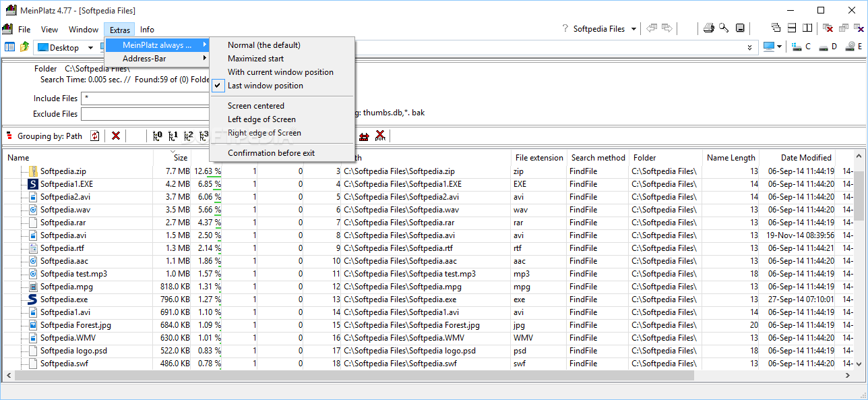Click the Grouping by: Path label
The image size is (868, 400).
tap(50, 136)
